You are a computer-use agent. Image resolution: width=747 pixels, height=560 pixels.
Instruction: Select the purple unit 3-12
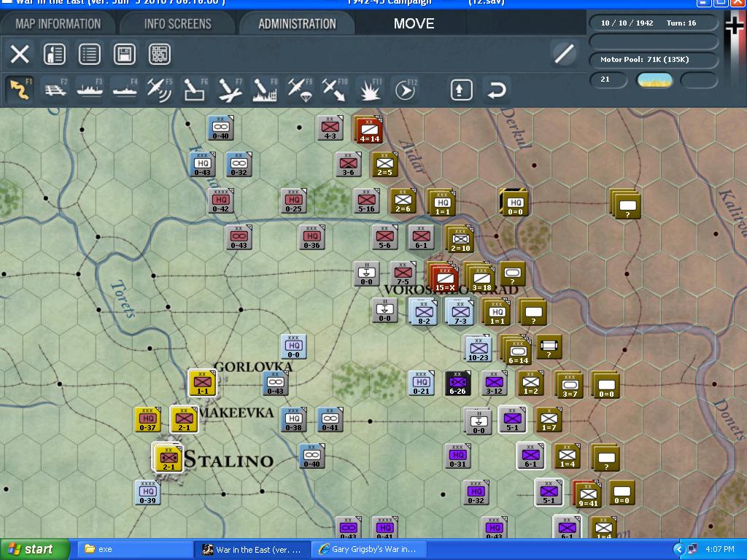pos(494,384)
